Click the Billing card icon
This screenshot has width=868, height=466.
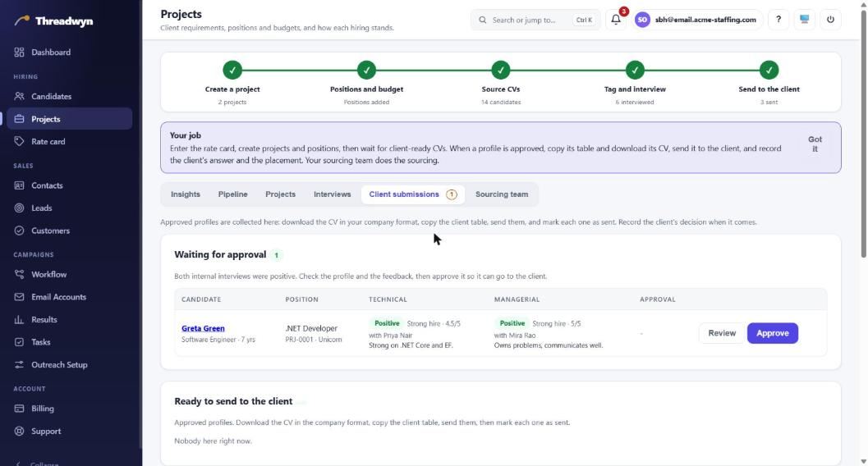click(20, 409)
